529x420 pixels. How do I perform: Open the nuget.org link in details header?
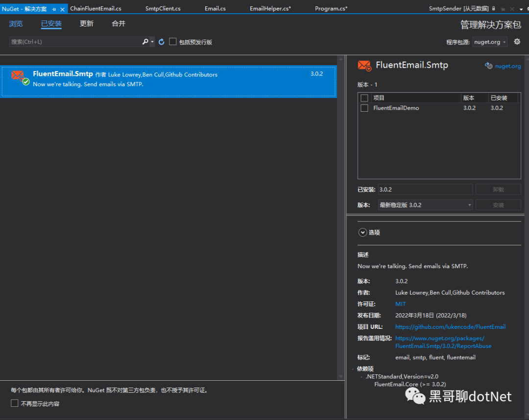[x=508, y=66]
